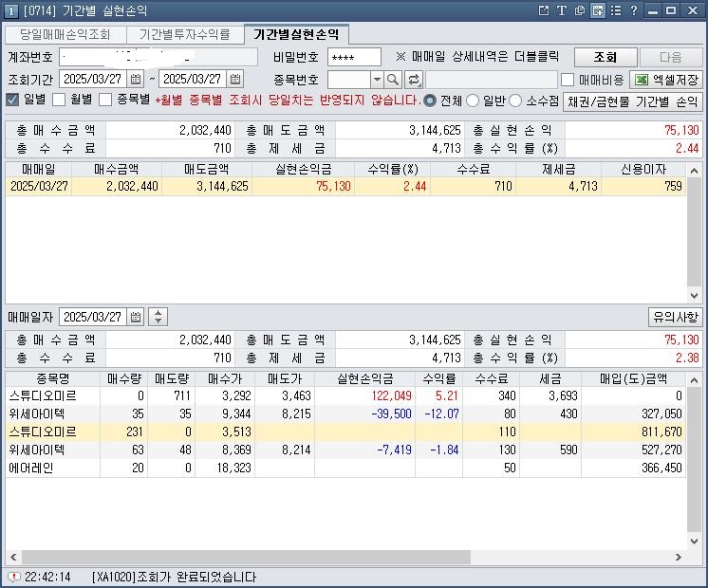Click the screen capture icon in title bar
708x588 pixels.
(598, 10)
